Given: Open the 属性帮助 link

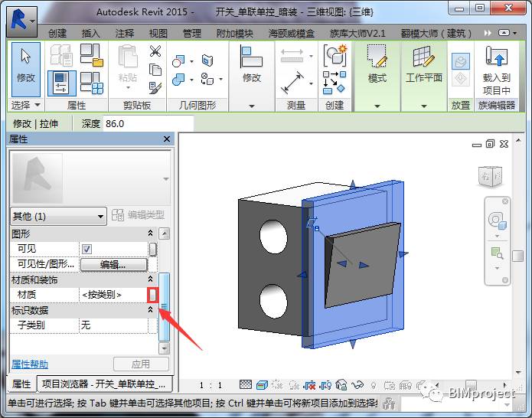Looking at the screenshot, I should coord(30,364).
